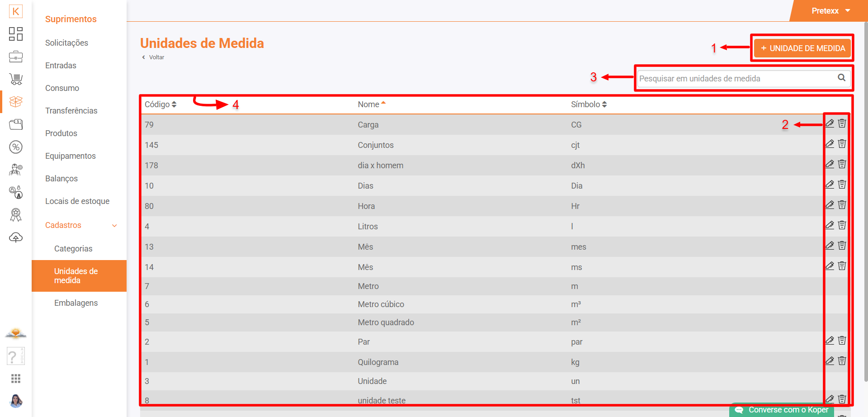Click the edit pencil for Carga row

[830, 123]
